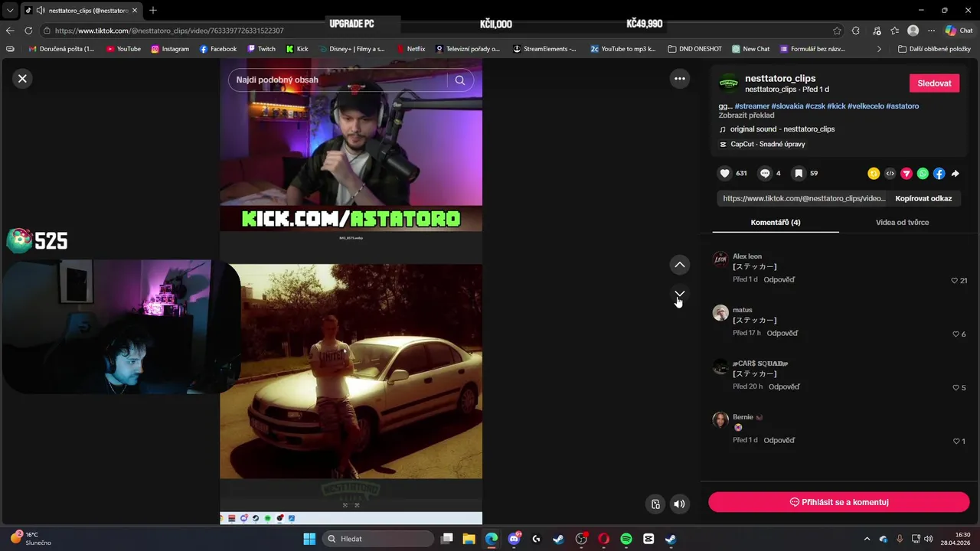Open the Netflix bookmark
Image resolution: width=980 pixels, height=551 pixels.
pos(411,49)
